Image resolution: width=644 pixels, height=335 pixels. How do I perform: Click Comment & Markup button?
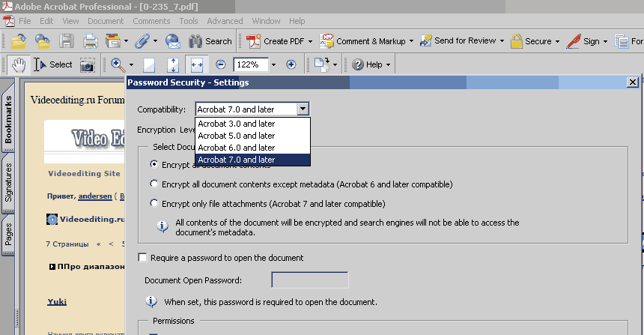(x=362, y=41)
